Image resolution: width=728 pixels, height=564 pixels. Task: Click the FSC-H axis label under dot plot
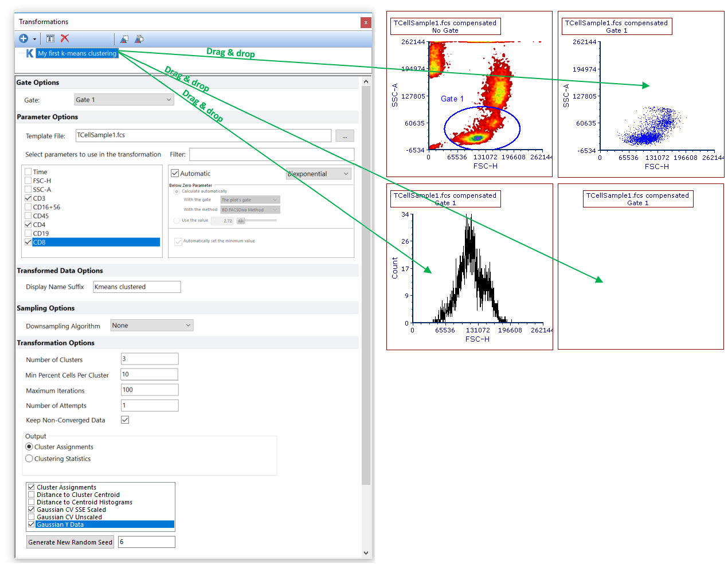pos(657,167)
